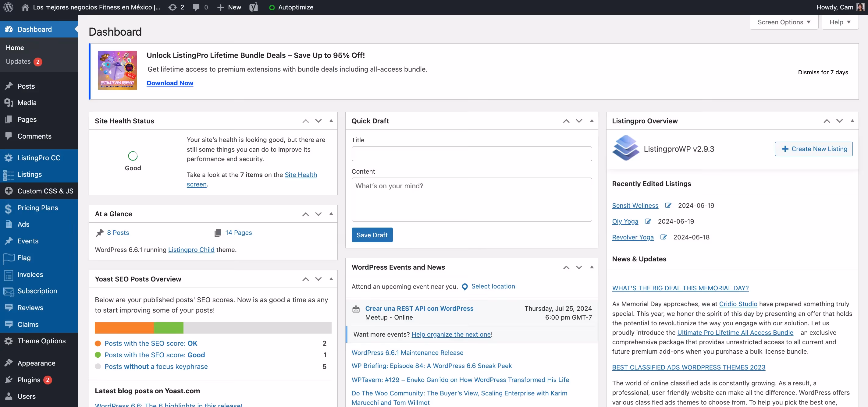The height and width of the screenshot is (407, 868).
Task: Click the Save Draft button
Action: click(372, 235)
